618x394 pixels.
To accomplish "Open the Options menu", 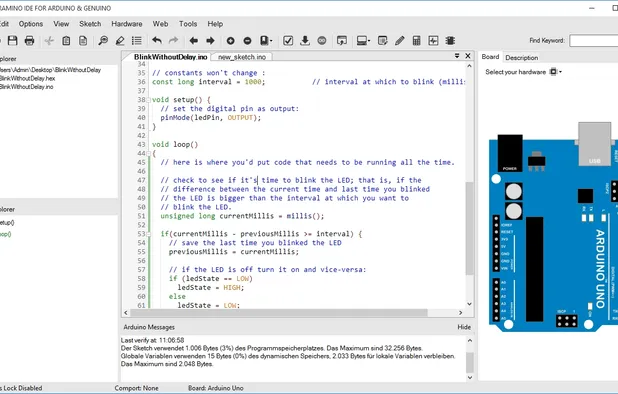I will point(31,24).
